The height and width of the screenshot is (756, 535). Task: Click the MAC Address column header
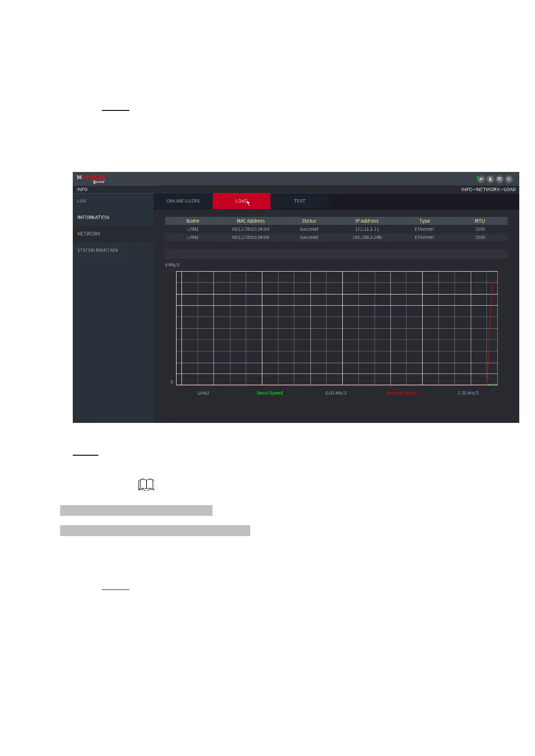click(x=251, y=221)
